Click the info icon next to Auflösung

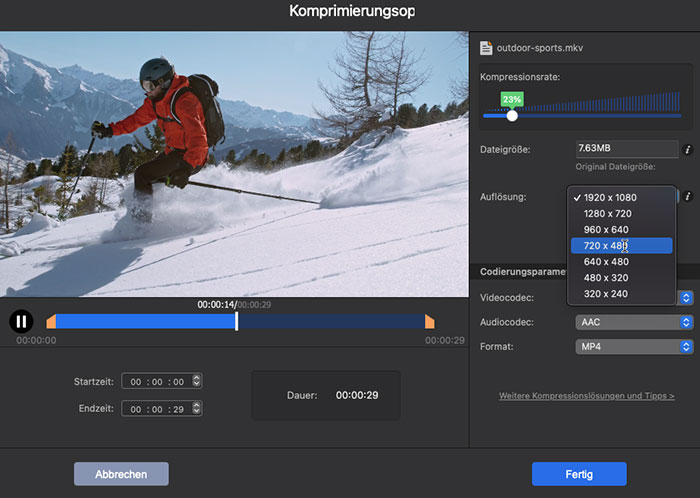pos(688,196)
